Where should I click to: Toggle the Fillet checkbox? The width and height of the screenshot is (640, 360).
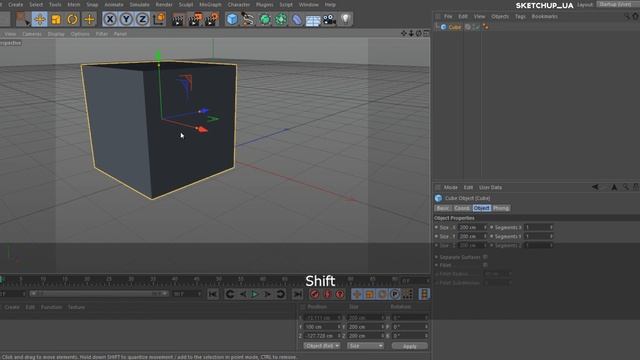[485, 265]
